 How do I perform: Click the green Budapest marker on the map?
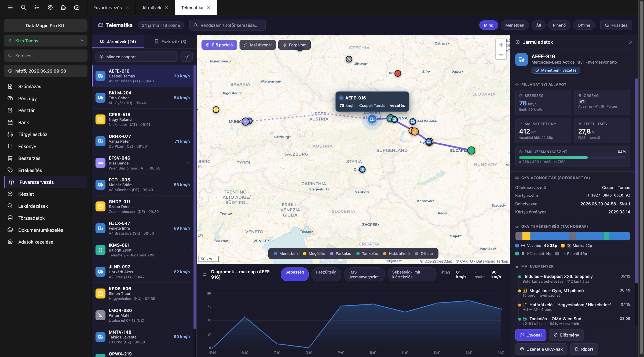pos(471,150)
